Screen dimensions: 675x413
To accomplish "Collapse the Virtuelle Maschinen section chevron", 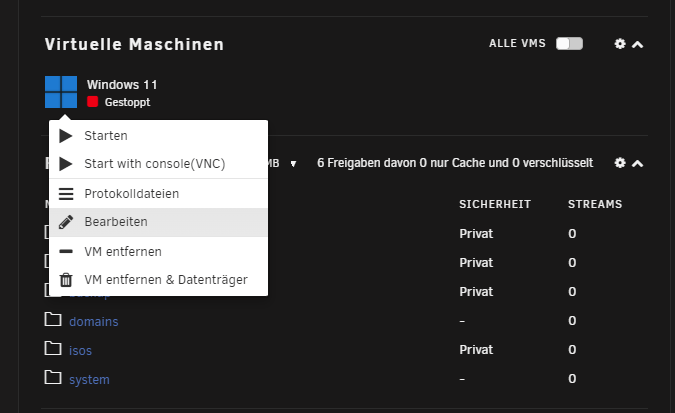I will [x=638, y=44].
